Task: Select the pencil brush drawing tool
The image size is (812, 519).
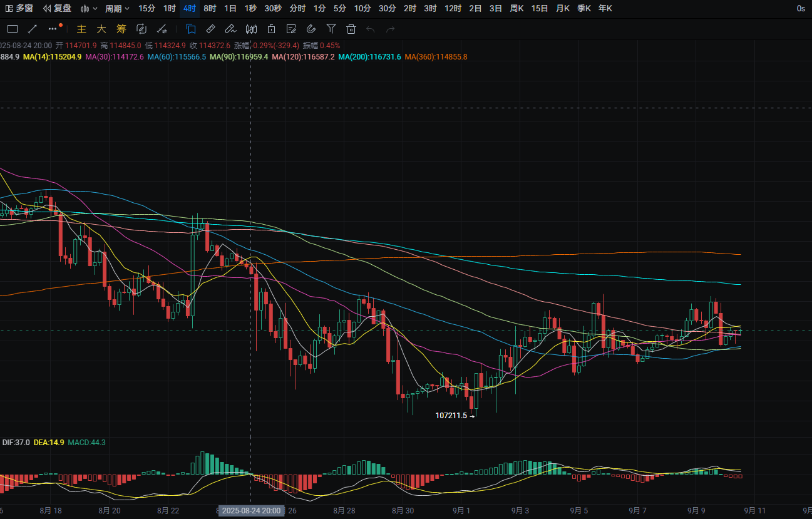Action: [230, 29]
